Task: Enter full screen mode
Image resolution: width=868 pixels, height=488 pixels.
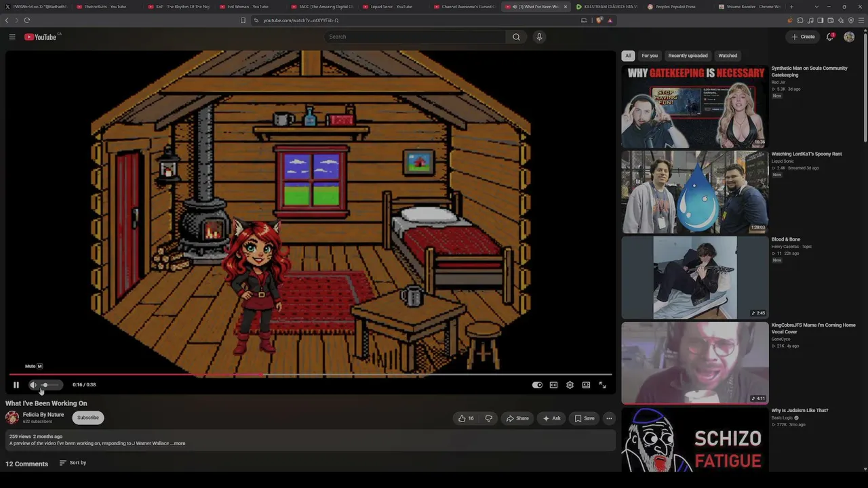Action: [x=602, y=385]
